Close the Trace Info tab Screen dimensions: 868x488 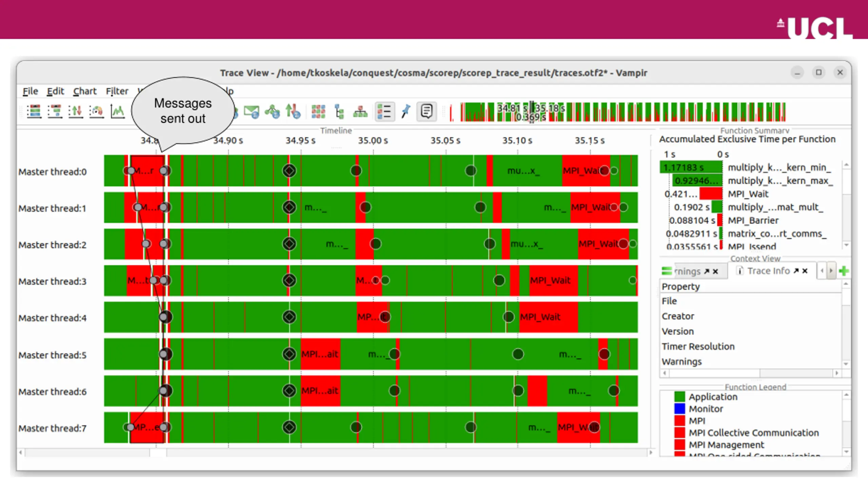pyautogui.click(x=805, y=271)
